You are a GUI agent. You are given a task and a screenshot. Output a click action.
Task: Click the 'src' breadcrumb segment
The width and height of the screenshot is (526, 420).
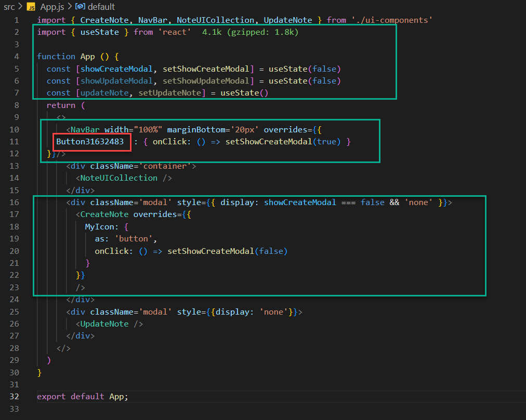[9, 7]
